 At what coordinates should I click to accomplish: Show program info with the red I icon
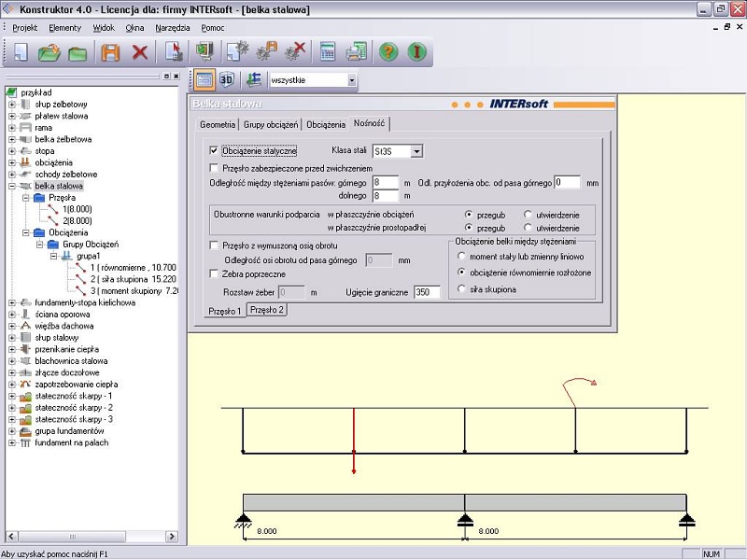pyautogui.click(x=416, y=51)
